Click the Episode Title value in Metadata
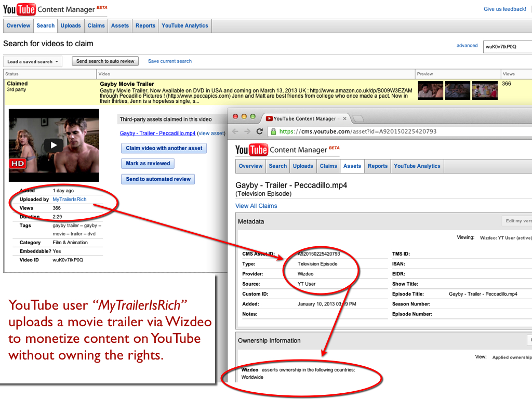532x399 pixels. coord(483,294)
